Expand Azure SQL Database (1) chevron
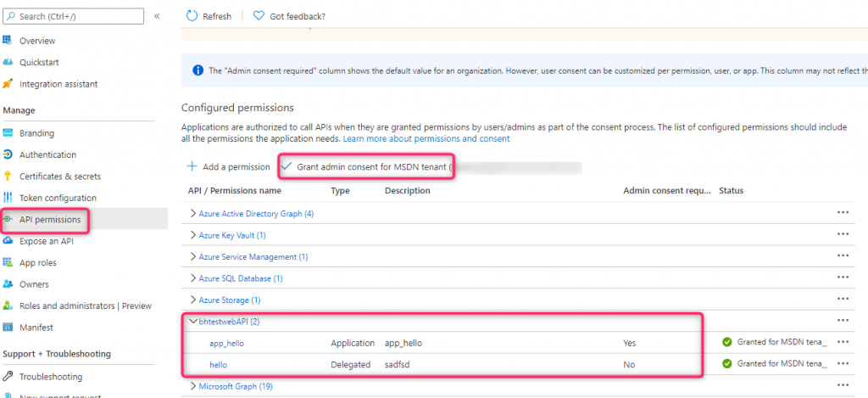The image size is (868, 398). pos(193,278)
